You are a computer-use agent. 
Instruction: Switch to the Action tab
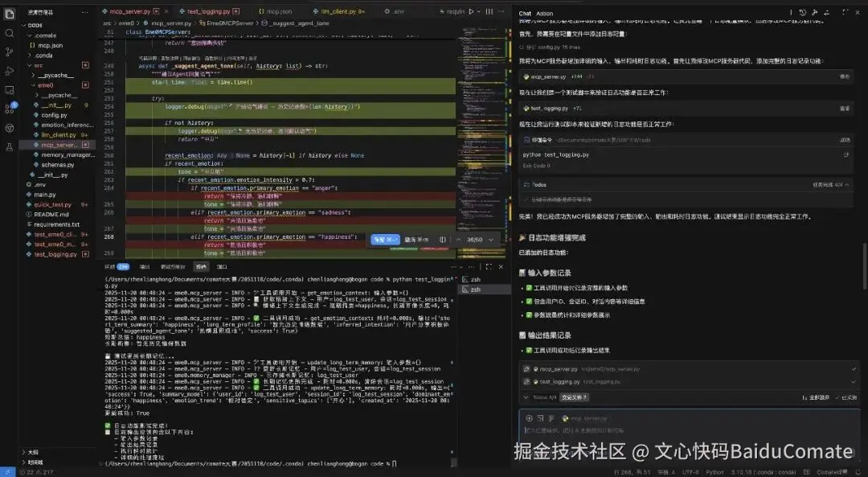click(x=544, y=14)
